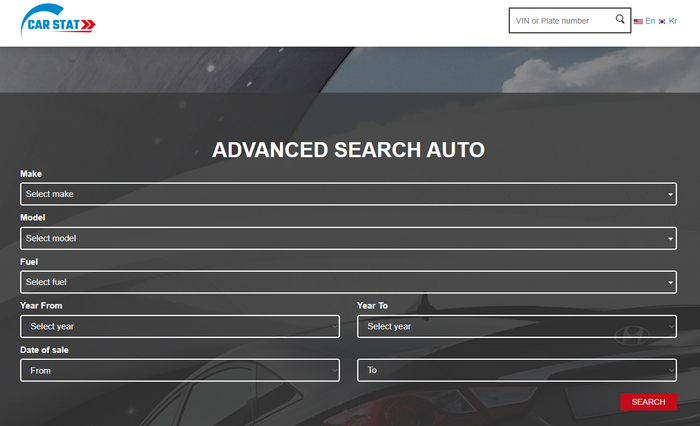Switch language to Kr
The width and height of the screenshot is (700, 426).
point(673,21)
